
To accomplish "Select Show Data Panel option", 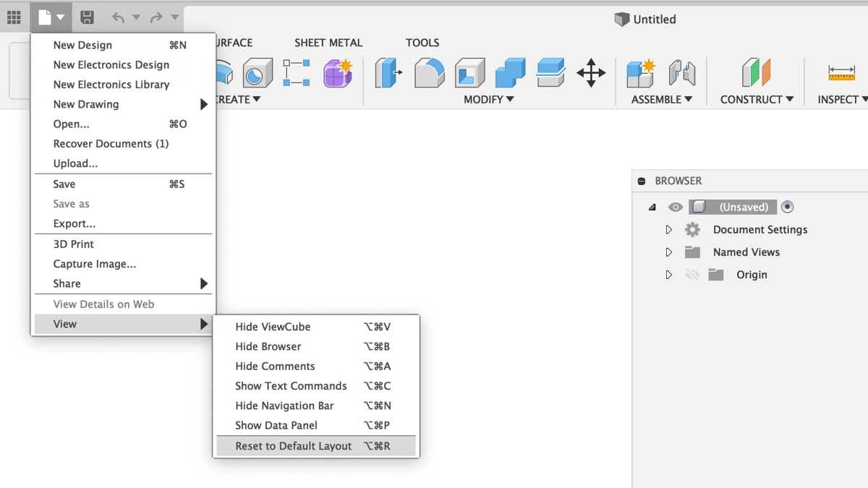I will tap(316, 426).
